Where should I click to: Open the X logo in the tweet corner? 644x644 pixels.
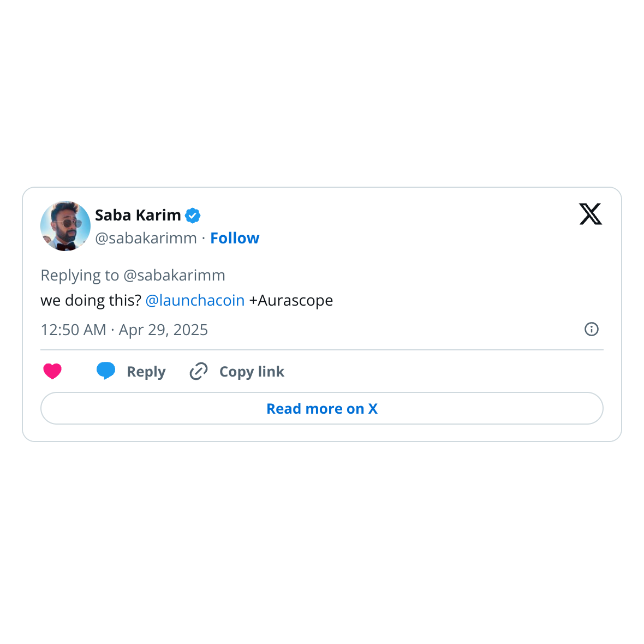[590, 214]
